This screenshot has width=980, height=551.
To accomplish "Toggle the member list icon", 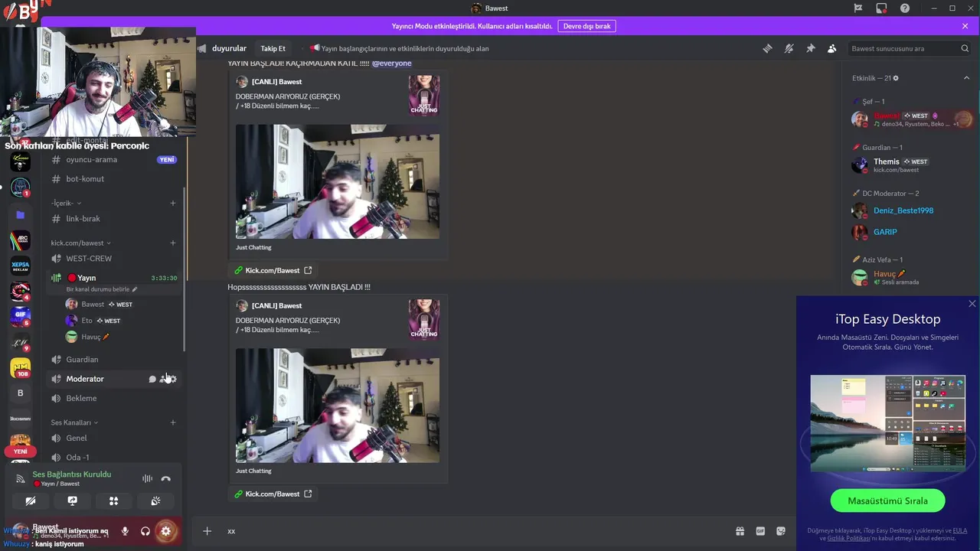I will (831, 48).
